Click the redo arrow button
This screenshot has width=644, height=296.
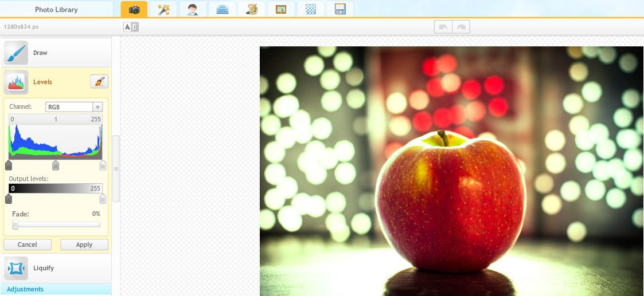[461, 27]
